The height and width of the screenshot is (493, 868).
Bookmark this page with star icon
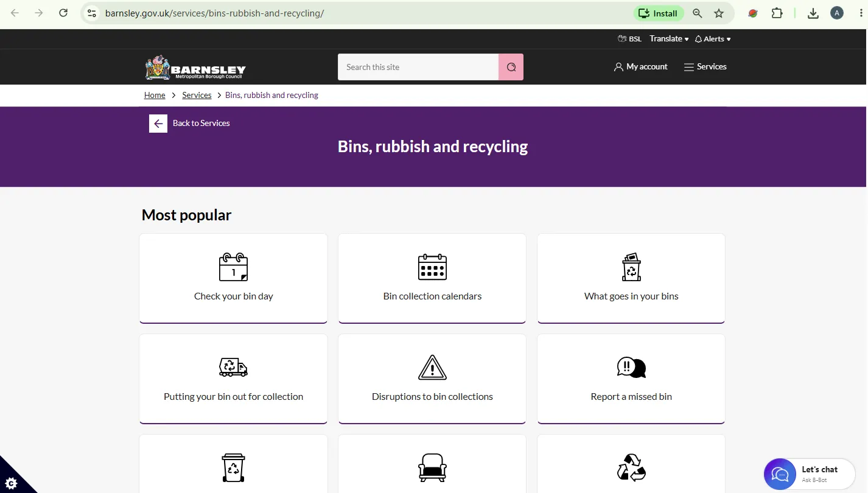[x=719, y=13]
